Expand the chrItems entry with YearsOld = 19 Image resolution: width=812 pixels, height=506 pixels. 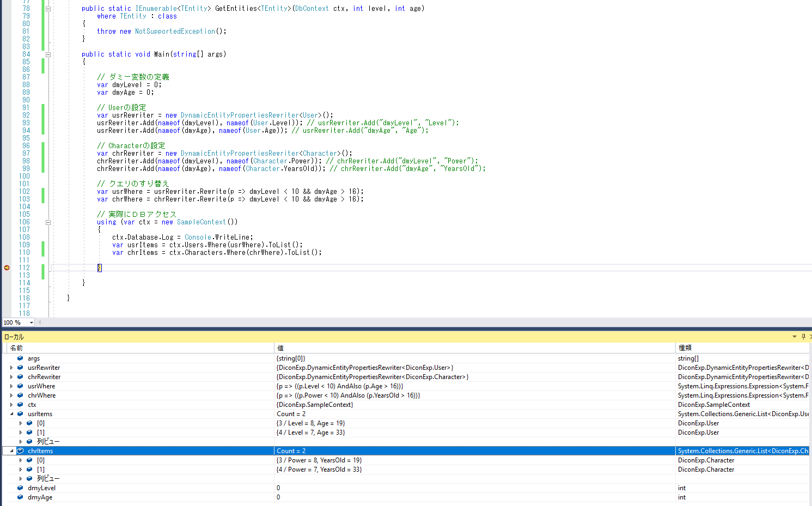pyautogui.click(x=21, y=460)
